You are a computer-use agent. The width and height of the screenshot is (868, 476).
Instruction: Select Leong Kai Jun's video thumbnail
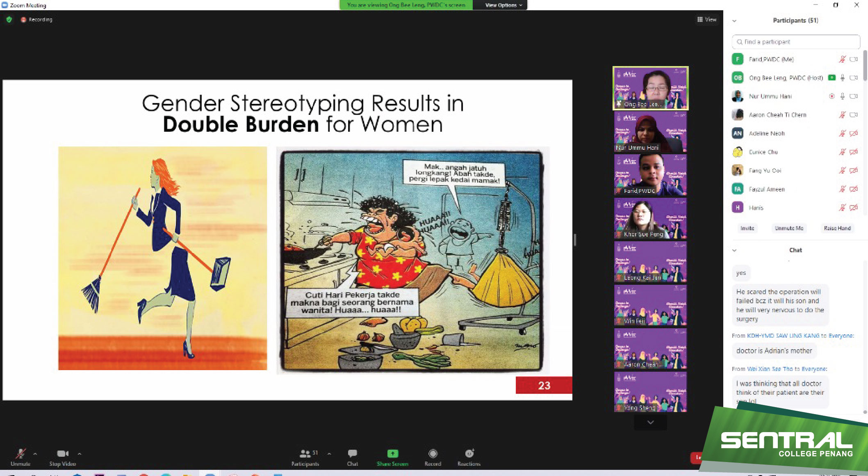(x=651, y=262)
